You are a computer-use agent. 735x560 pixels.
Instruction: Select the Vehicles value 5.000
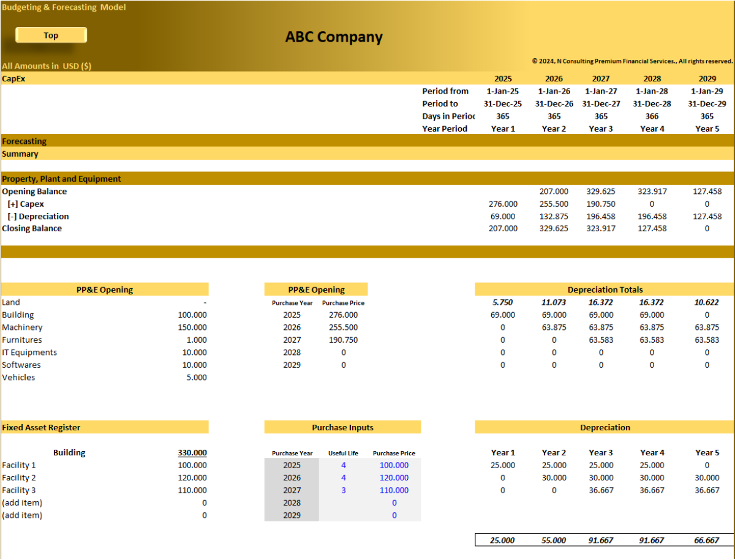[196, 378]
